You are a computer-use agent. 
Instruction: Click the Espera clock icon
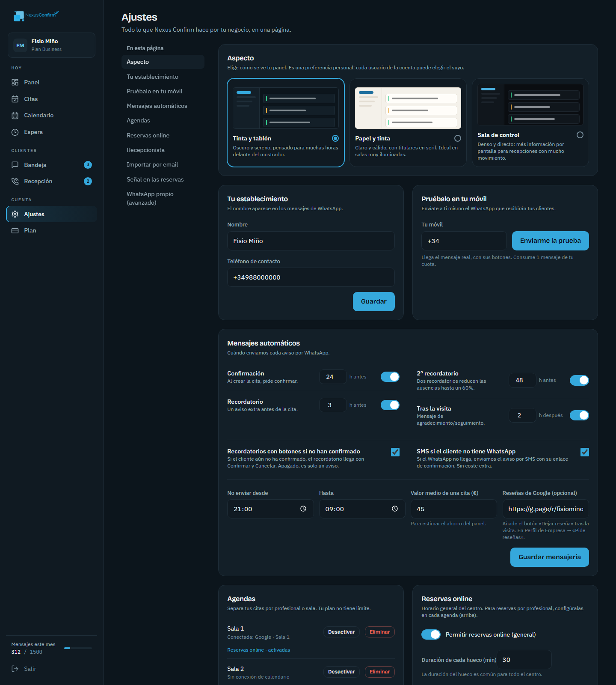(x=15, y=132)
